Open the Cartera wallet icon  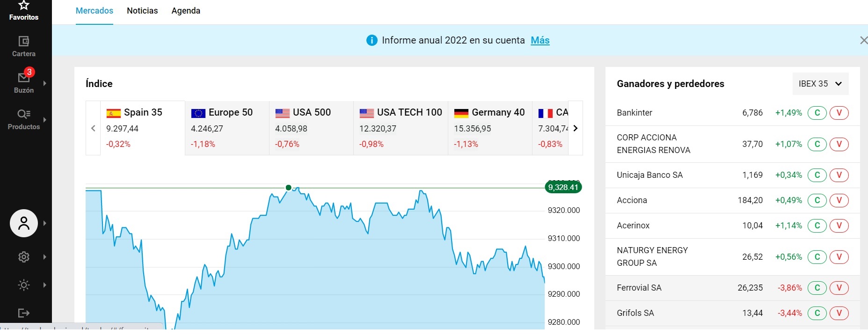24,41
